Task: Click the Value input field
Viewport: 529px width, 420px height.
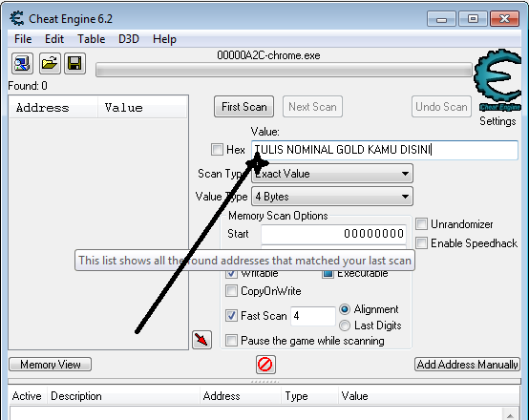Action: pyautogui.click(x=385, y=150)
